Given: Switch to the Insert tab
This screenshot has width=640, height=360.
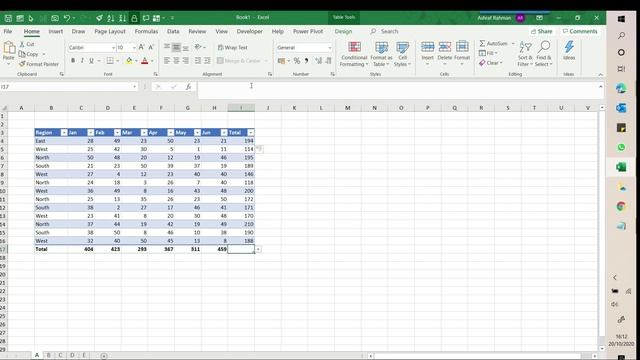Looking at the screenshot, I should point(56,31).
